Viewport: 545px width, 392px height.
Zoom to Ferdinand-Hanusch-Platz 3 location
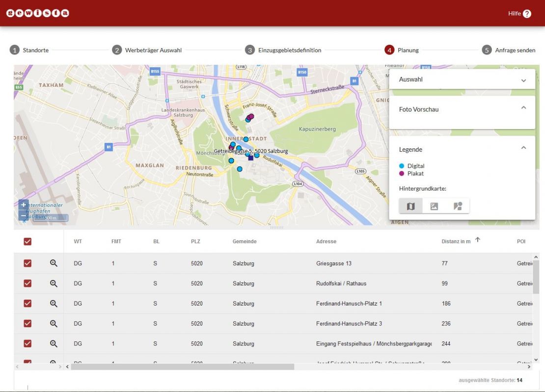point(54,324)
